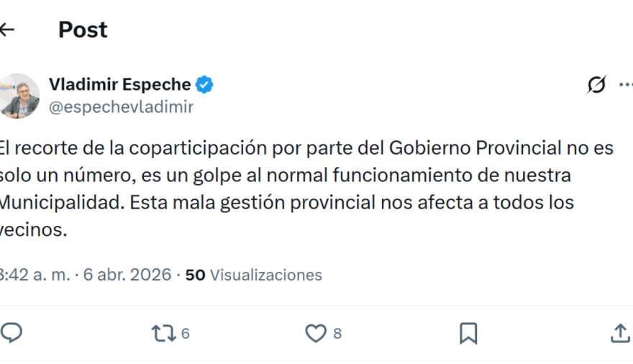Click the word Municipalidad in the post
The image size is (633, 364).
60,202
